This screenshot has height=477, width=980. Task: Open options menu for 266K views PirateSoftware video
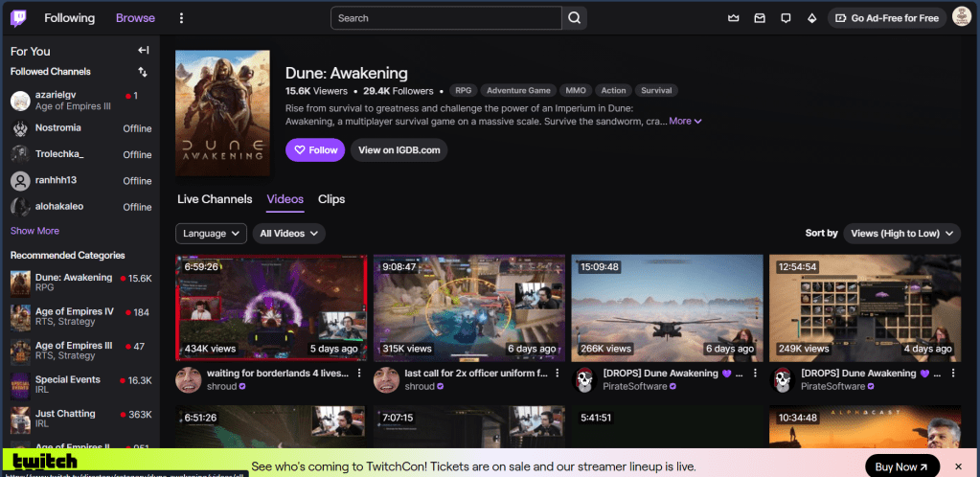(755, 374)
